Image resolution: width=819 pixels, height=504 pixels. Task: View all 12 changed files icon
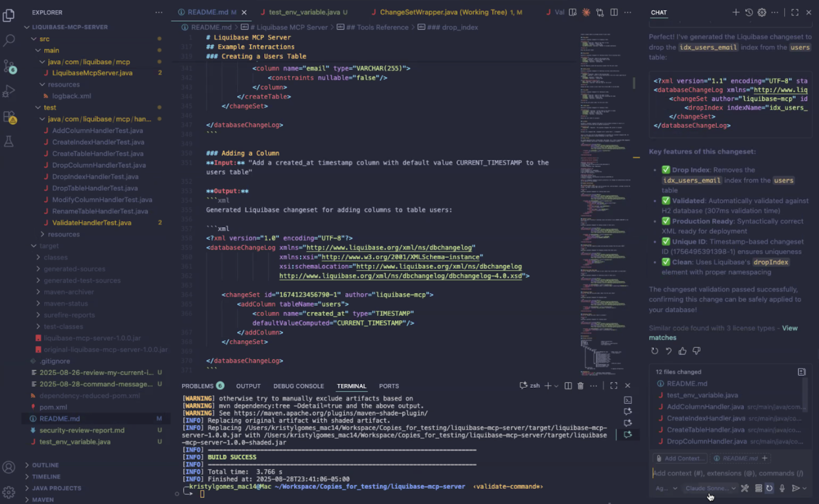[x=802, y=372]
